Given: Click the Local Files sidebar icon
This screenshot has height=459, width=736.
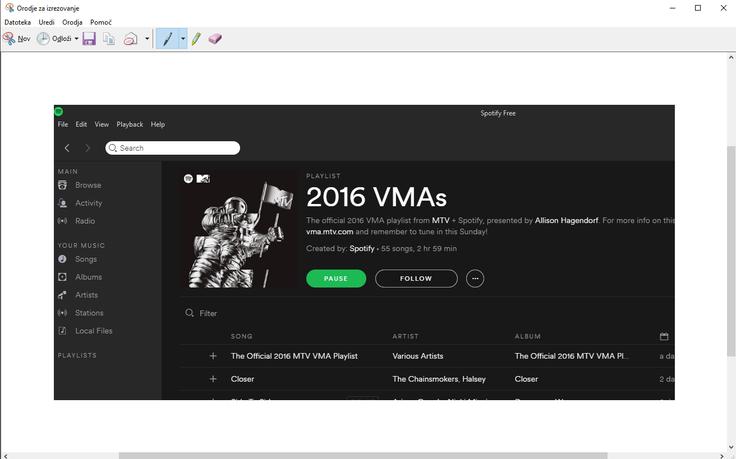Looking at the screenshot, I should point(62,330).
